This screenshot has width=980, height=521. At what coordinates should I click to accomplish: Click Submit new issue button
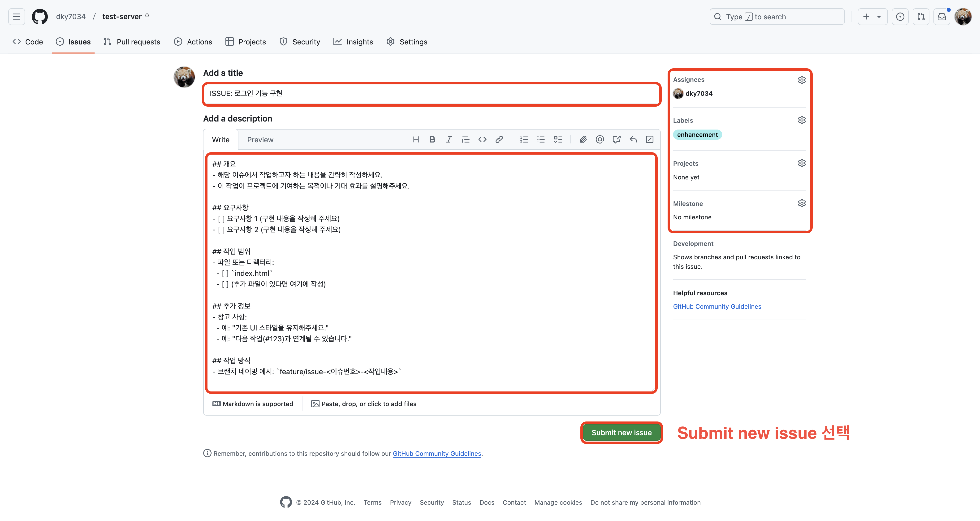click(621, 433)
